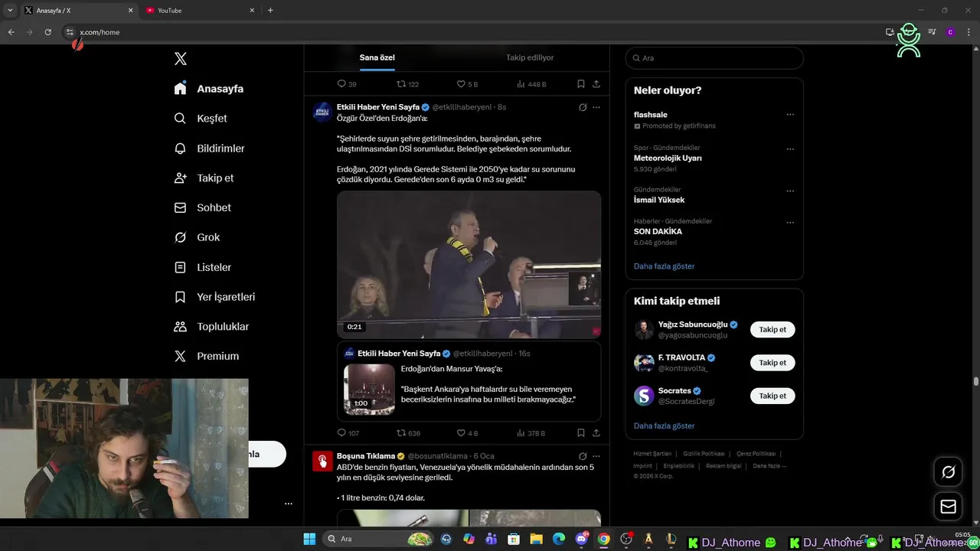This screenshot has height=551, width=980.
Task: Open account options dots in sidebar
Action: coord(289,504)
